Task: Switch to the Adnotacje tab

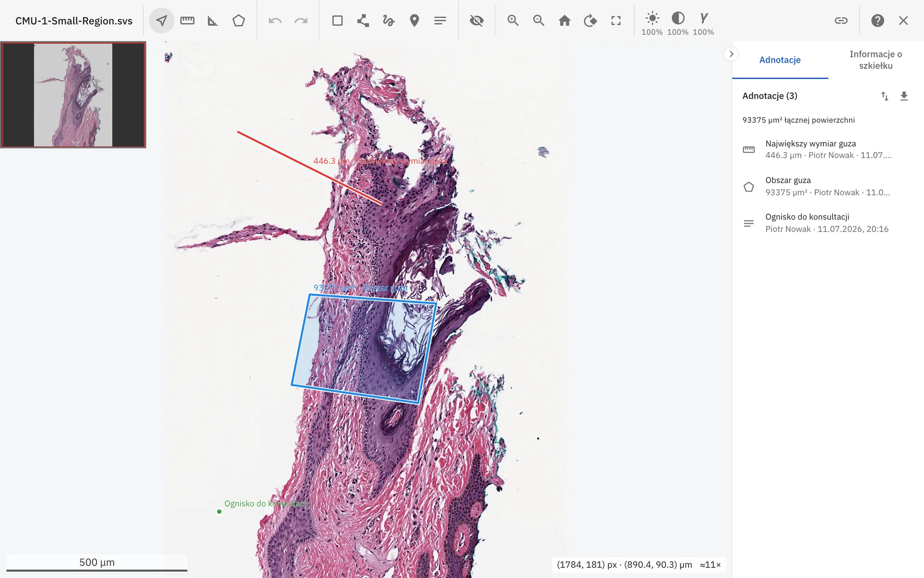Action: pyautogui.click(x=780, y=60)
